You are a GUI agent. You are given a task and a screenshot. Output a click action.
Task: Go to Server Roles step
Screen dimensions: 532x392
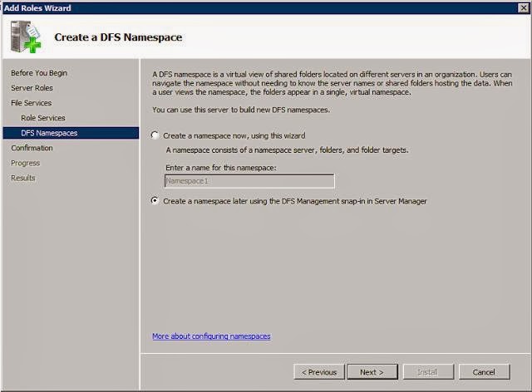[32, 88]
